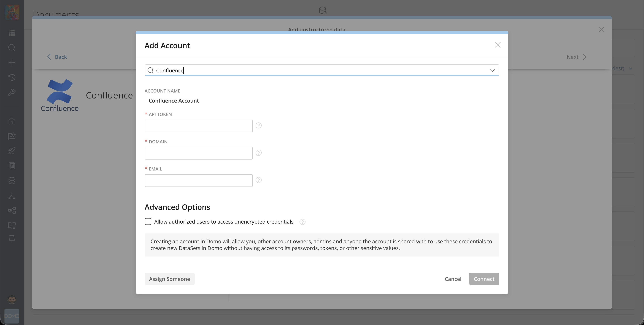Expand the Confluence connector dropdown arrow
The image size is (644, 325).
pyautogui.click(x=492, y=70)
